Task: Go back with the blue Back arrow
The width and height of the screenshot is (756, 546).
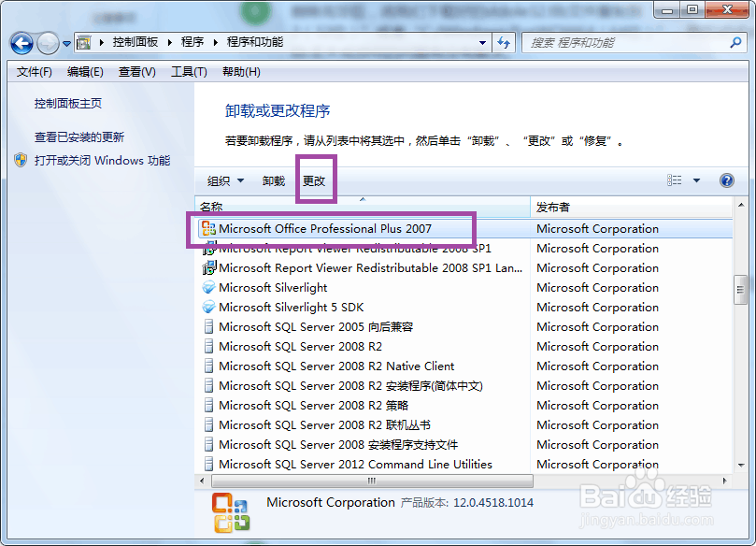Action: point(21,44)
